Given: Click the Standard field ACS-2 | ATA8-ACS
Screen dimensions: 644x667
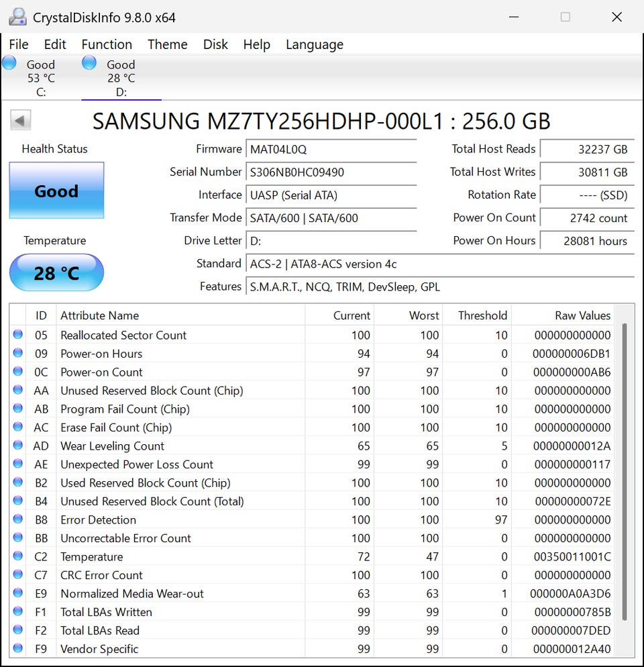Looking at the screenshot, I should (x=440, y=264).
